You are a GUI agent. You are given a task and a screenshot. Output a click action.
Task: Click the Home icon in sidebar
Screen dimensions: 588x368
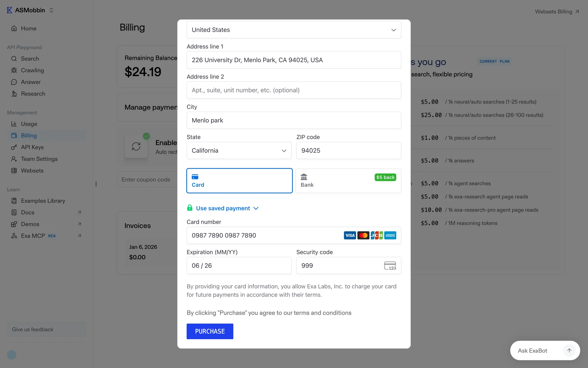click(x=14, y=29)
